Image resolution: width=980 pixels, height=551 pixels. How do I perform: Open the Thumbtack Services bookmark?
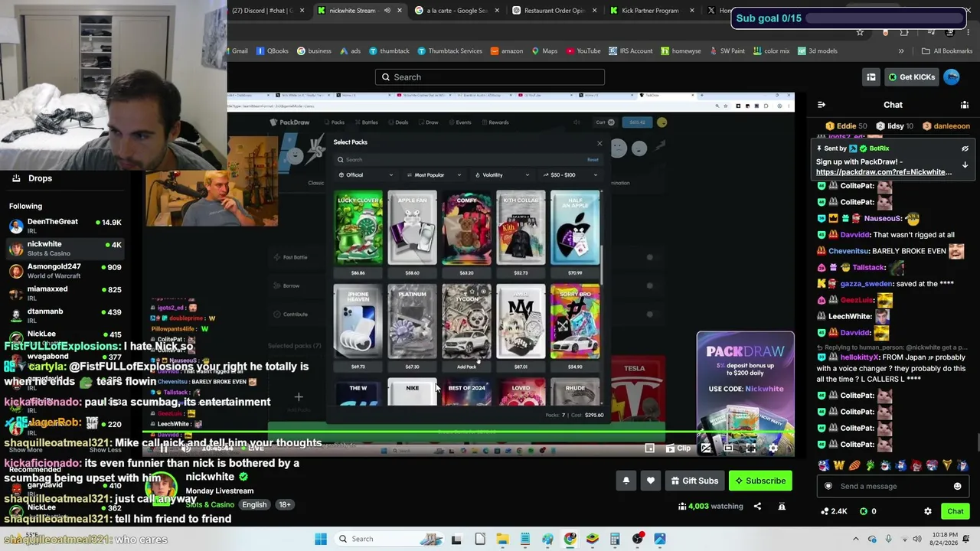449,51
